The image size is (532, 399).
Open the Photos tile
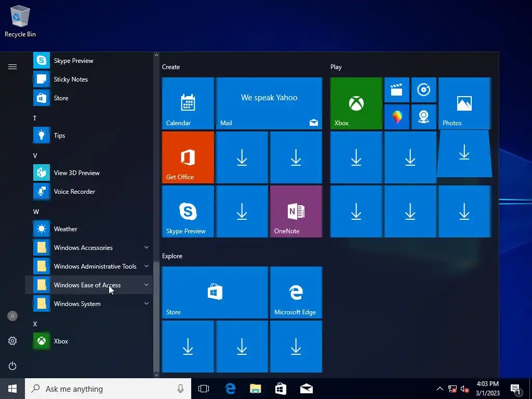pos(464,103)
